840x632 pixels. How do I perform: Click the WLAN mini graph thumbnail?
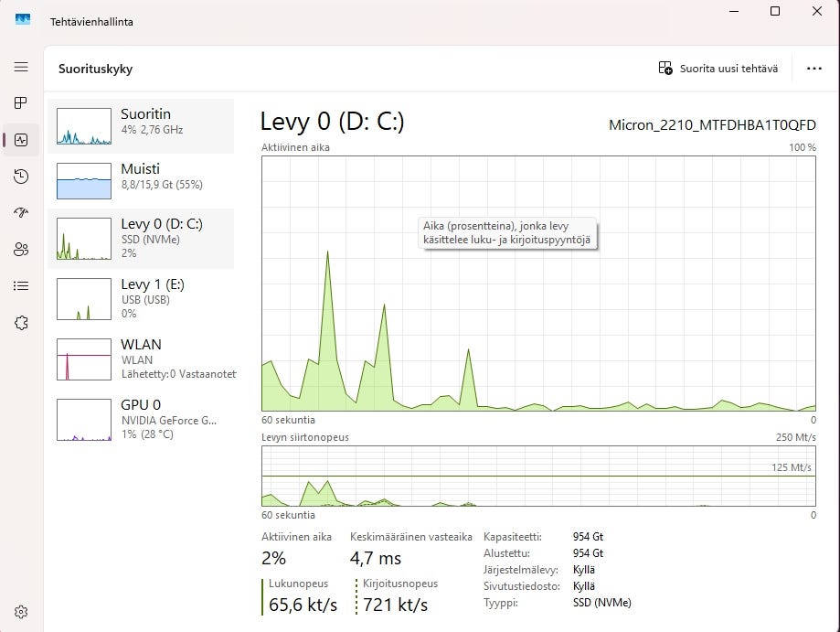(84, 359)
